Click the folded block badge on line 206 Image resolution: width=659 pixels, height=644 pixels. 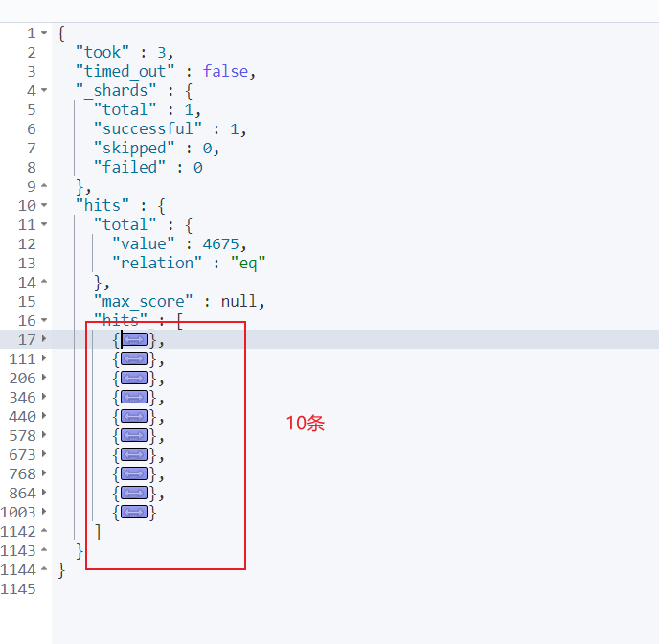click(134, 378)
